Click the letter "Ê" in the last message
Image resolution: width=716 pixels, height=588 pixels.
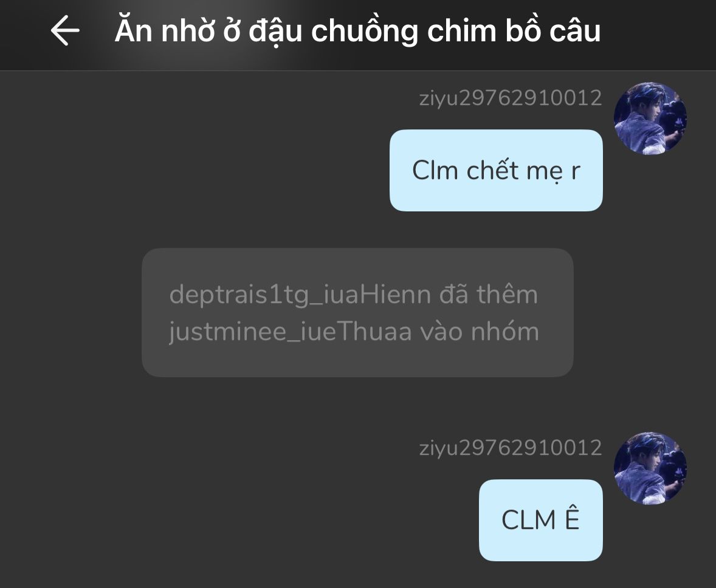click(572, 519)
